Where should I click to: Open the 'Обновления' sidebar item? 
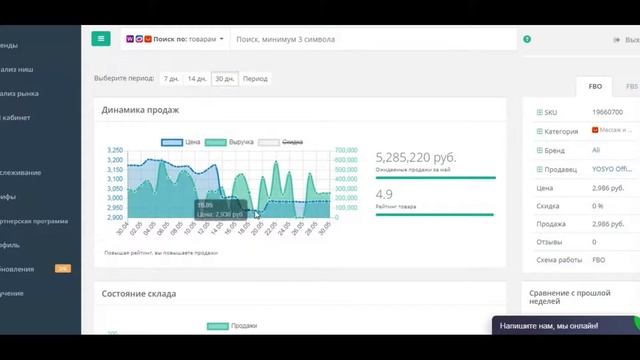pyautogui.click(x=17, y=269)
